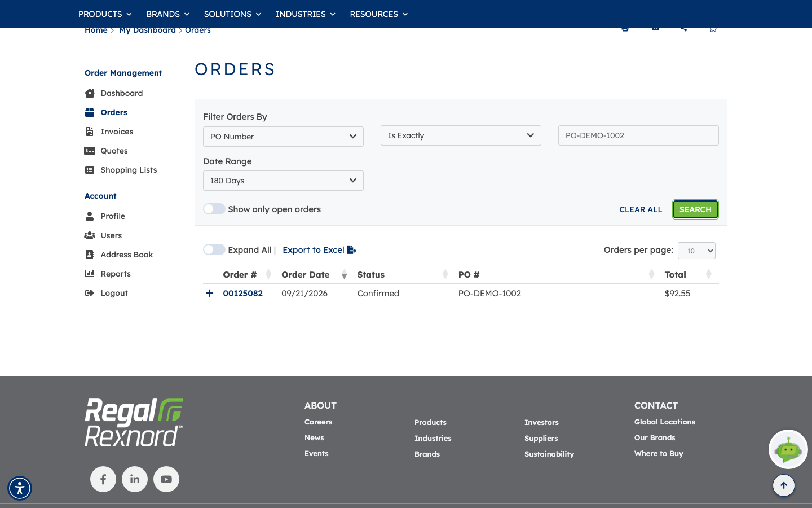812x508 pixels.
Task: Open the PRODUCTS navigation menu
Action: [105, 14]
